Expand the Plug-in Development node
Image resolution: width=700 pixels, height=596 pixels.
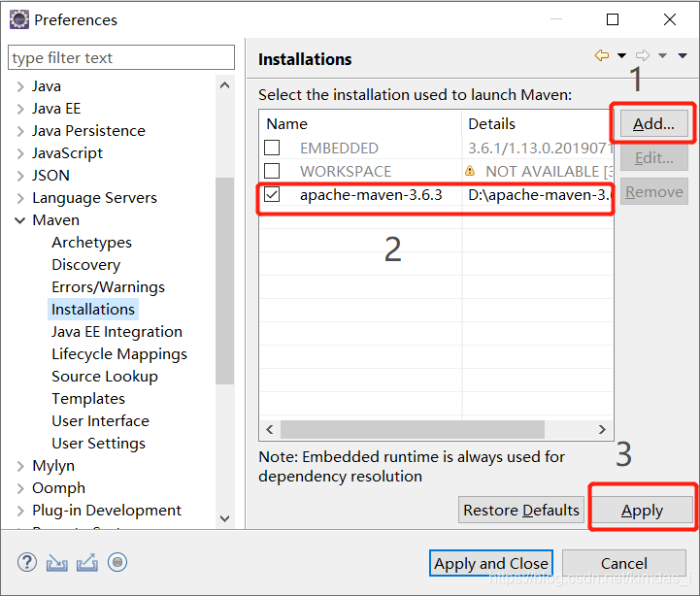[20, 511]
